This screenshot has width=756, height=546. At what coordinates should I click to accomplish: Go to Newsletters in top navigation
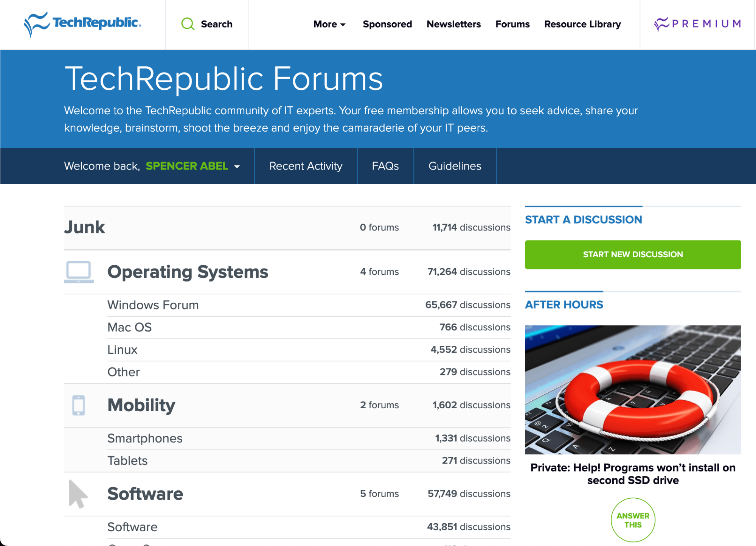[453, 24]
